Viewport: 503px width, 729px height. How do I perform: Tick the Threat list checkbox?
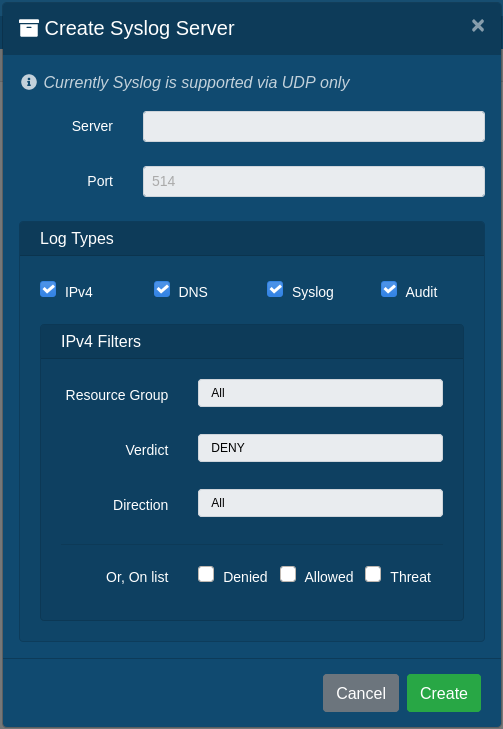pos(373,574)
